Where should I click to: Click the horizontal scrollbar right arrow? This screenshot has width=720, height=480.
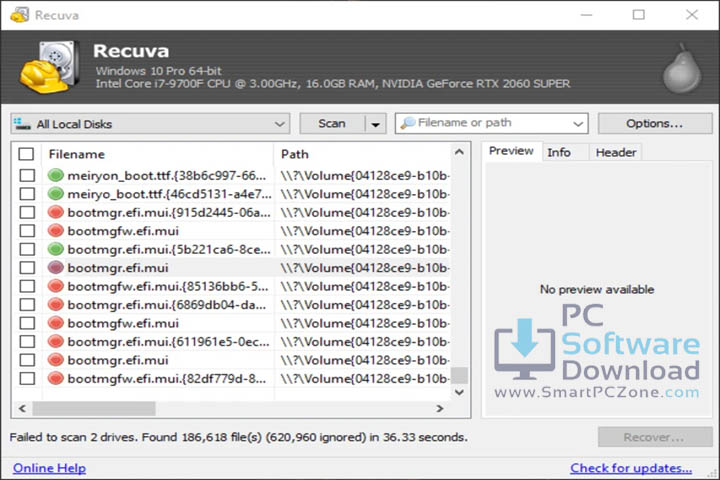(440, 408)
